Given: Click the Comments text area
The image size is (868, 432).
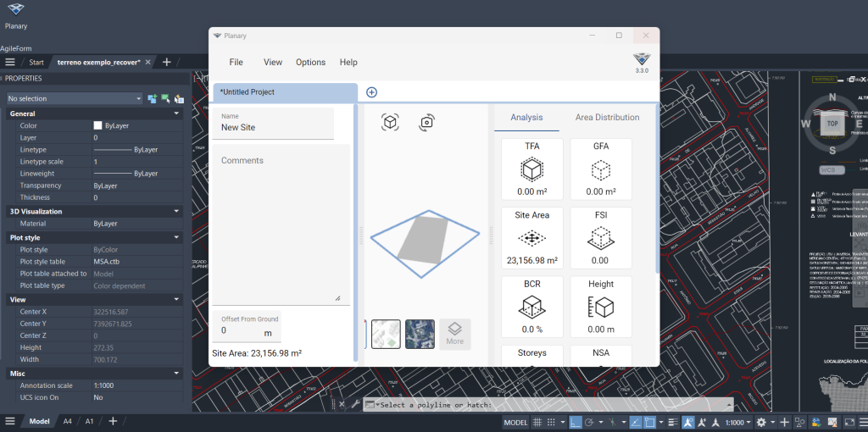Looking at the screenshot, I should click(x=281, y=224).
